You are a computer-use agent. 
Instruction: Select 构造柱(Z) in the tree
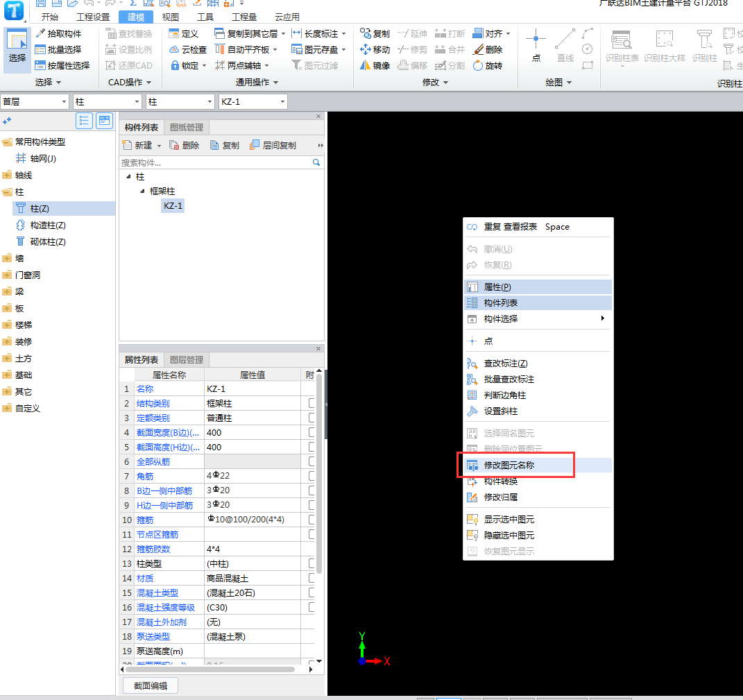(48, 225)
